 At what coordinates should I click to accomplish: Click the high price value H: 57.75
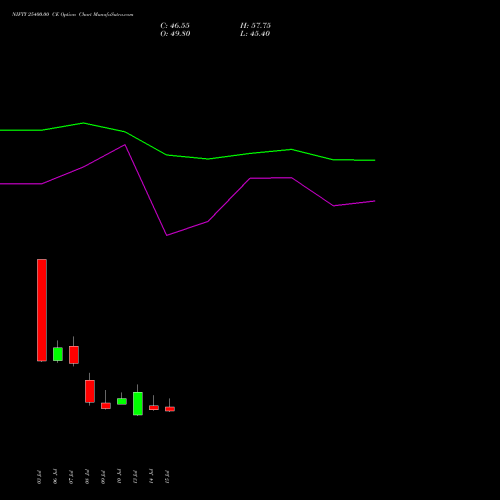[x=255, y=26]
